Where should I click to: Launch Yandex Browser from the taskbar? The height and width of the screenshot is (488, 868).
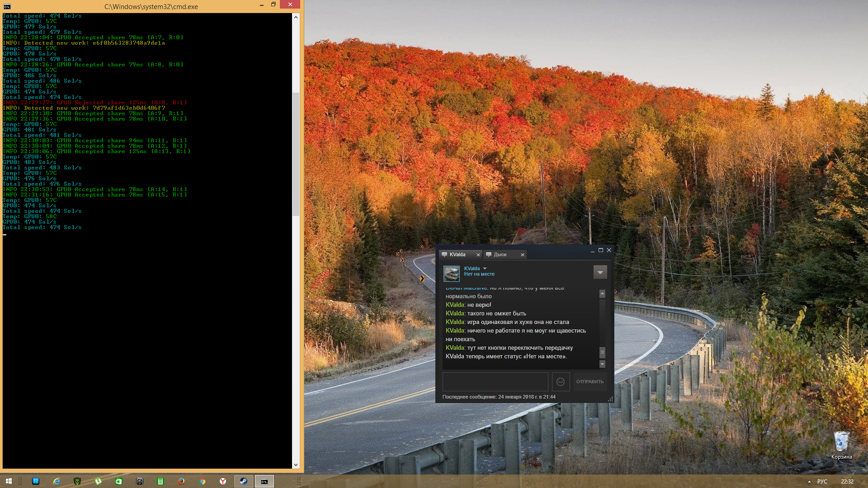223,481
